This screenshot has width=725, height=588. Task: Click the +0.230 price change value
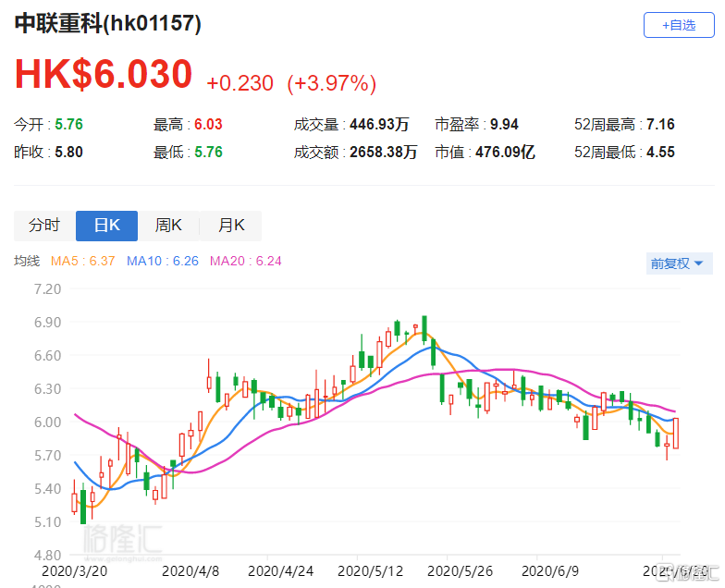click(x=240, y=83)
